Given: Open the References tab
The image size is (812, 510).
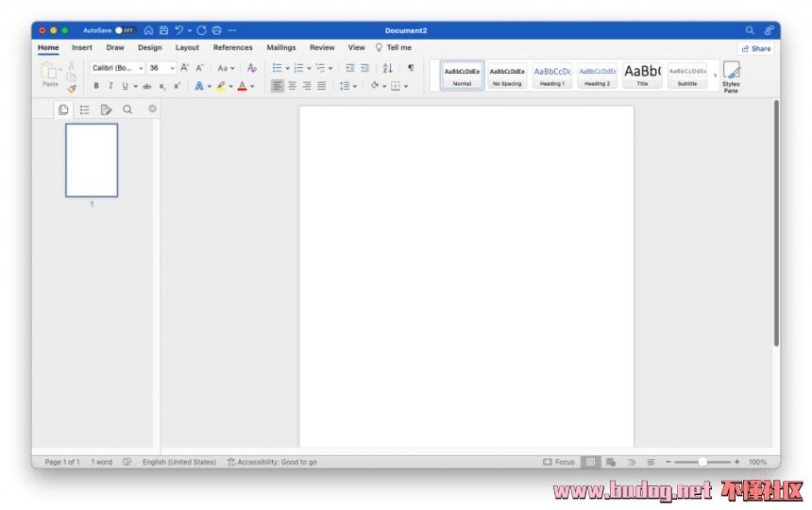Looking at the screenshot, I should [x=232, y=47].
